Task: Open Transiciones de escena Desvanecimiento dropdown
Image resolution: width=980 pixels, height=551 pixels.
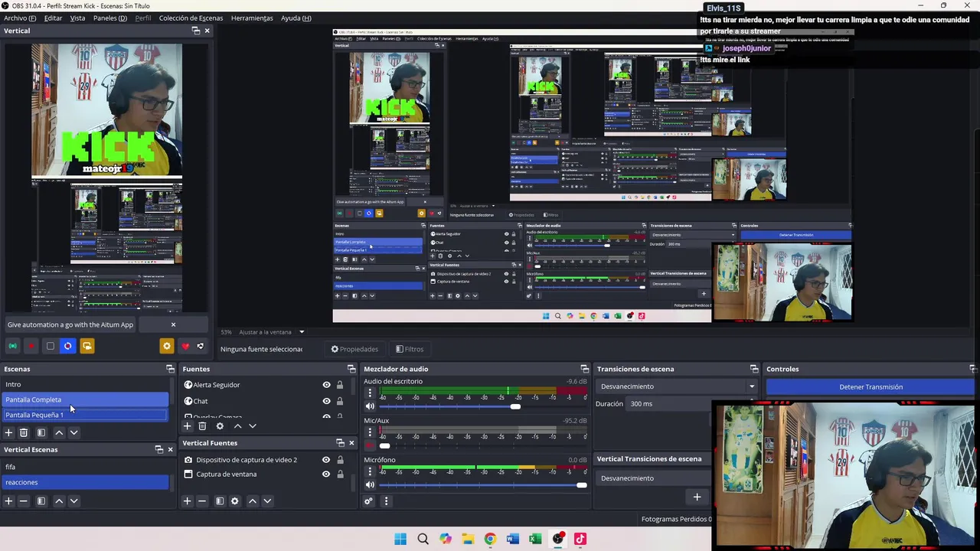Action: point(676,386)
